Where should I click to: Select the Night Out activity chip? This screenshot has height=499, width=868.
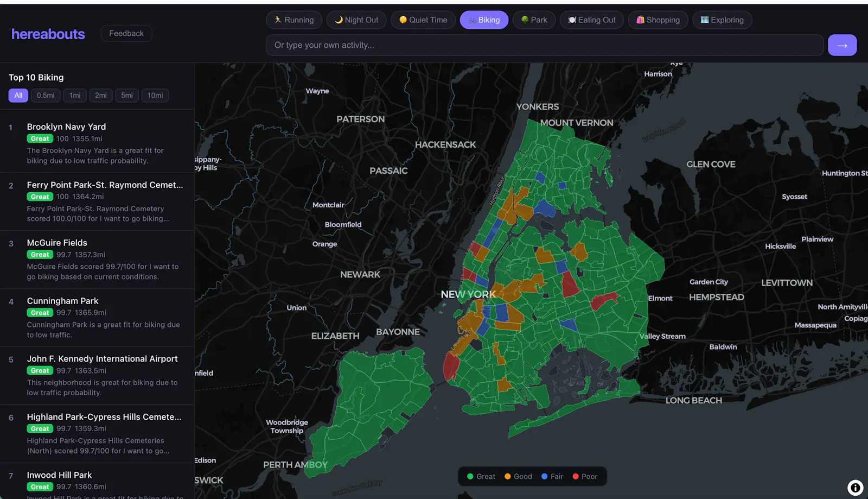point(356,20)
